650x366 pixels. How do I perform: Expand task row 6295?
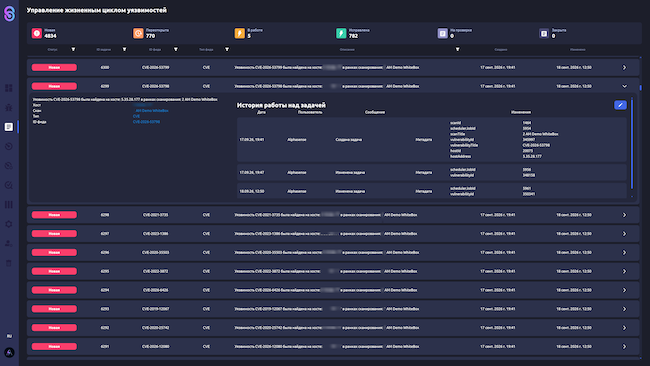(624, 271)
